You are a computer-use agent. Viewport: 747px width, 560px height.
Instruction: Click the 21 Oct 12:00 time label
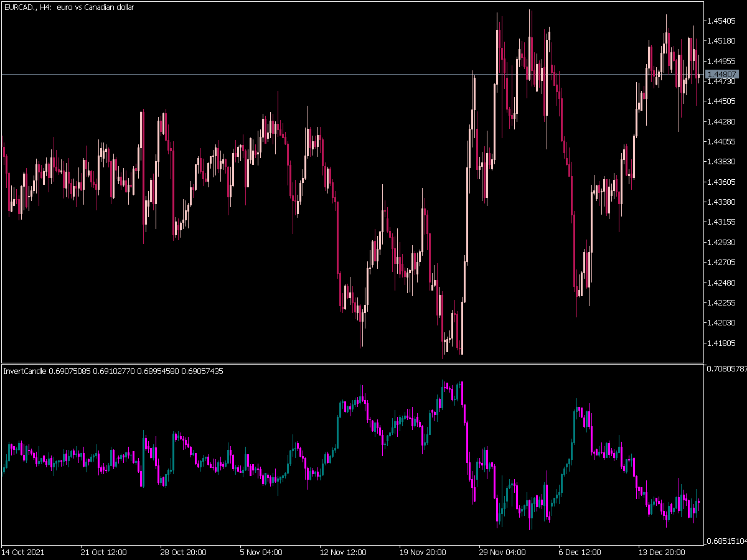(x=103, y=552)
